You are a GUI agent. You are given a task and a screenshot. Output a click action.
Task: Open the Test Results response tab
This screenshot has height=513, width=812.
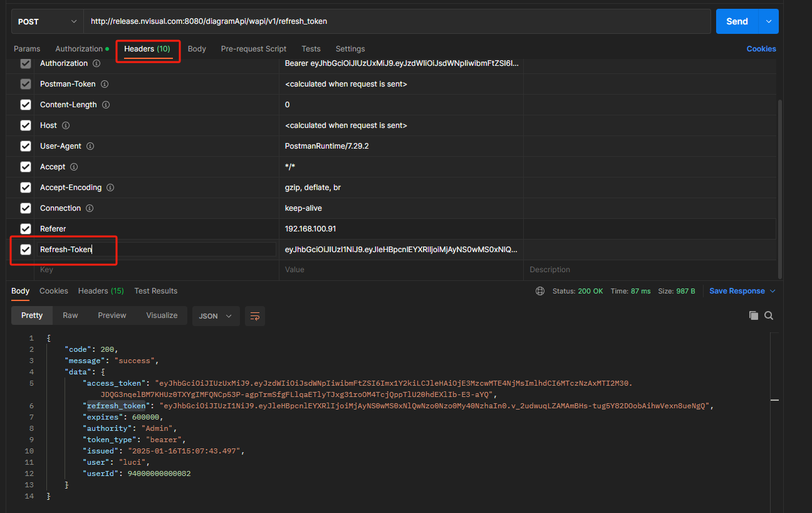[x=155, y=291]
